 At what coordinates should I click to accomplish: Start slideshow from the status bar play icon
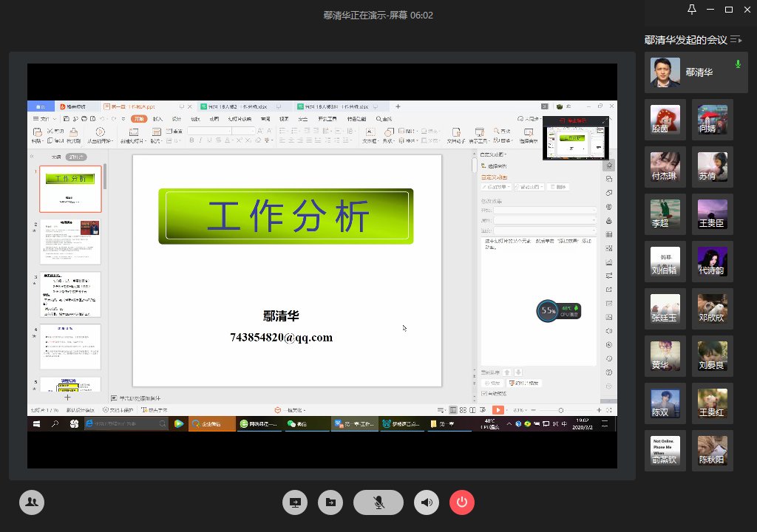pyautogui.click(x=498, y=409)
